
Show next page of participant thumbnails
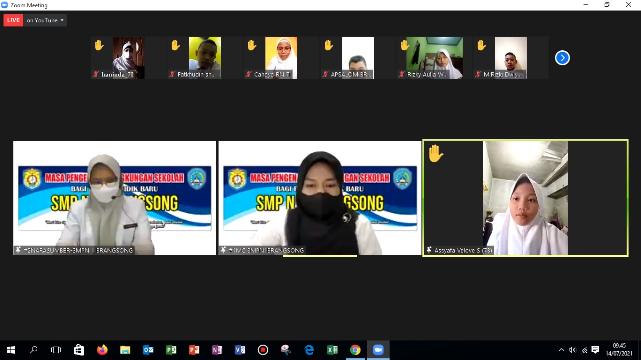(562, 58)
